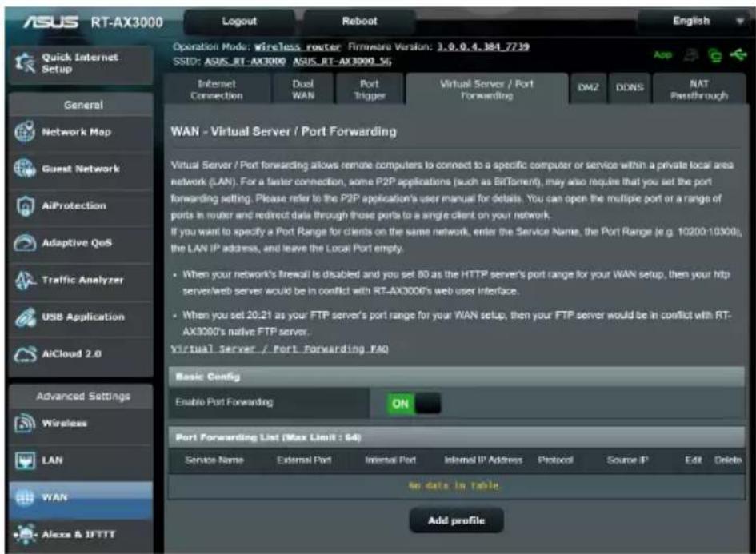Open the Guest Network menu item

point(81,169)
